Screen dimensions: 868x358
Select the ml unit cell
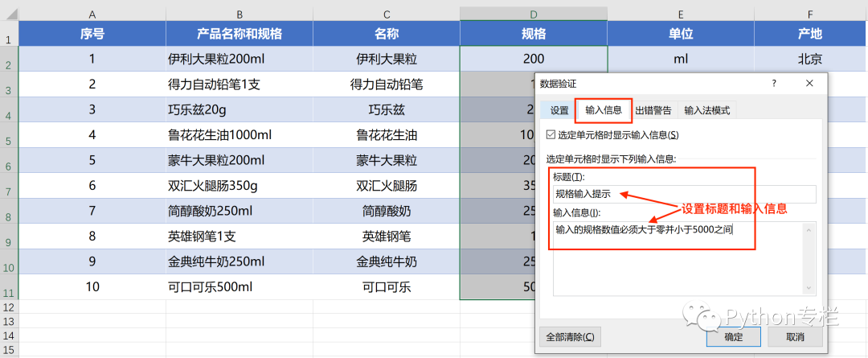click(681, 59)
